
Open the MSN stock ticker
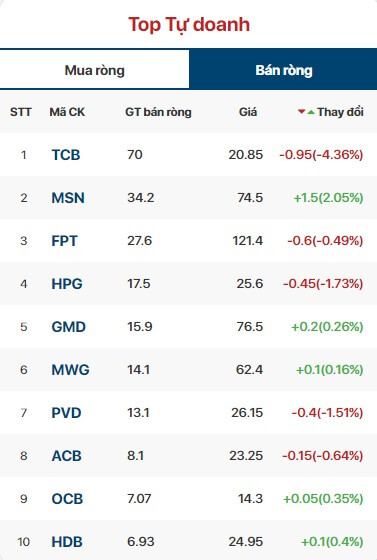click(x=68, y=198)
